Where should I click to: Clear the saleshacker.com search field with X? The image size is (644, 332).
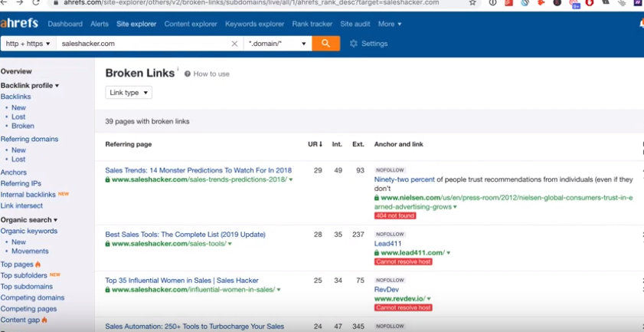tap(234, 44)
